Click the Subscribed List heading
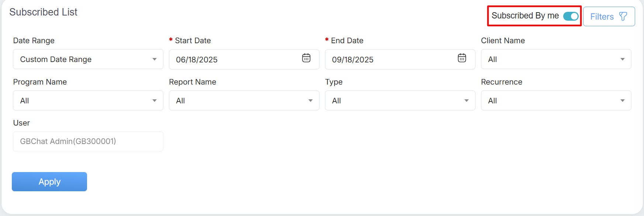The image size is (644, 216). point(44,12)
